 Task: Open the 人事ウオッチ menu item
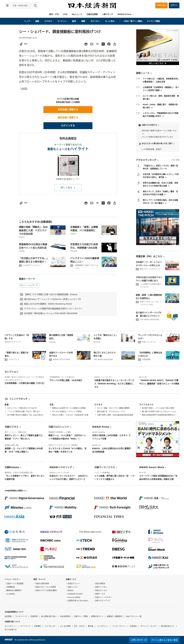click(107, 14)
